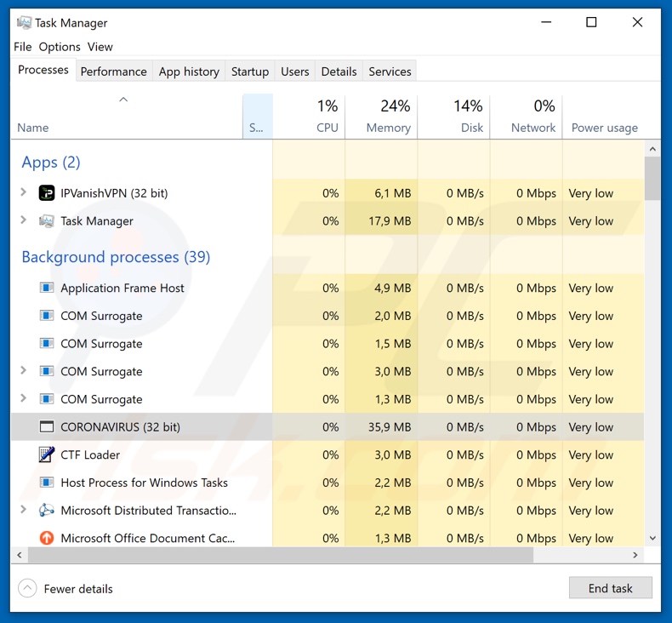Expand the COM Surrogate 1,3 MB entry
The height and width of the screenshot is (623, 672).
(24, 398)
